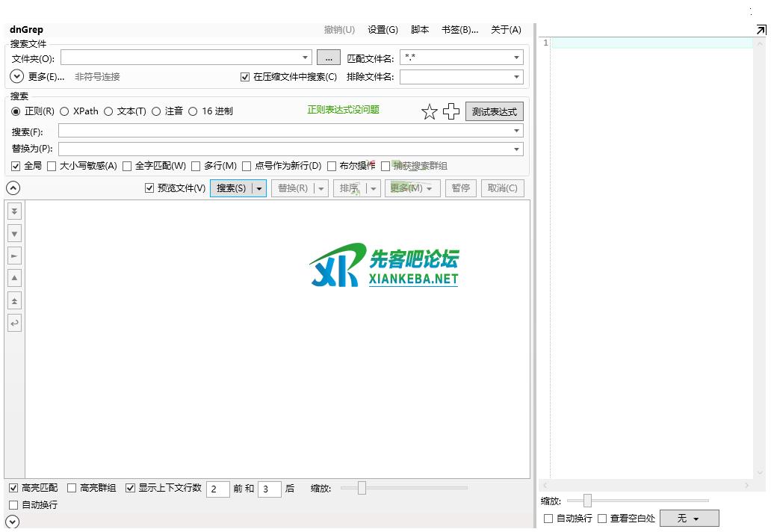Expand the 搜索(S) button dropdown arrow

[259, 188]
